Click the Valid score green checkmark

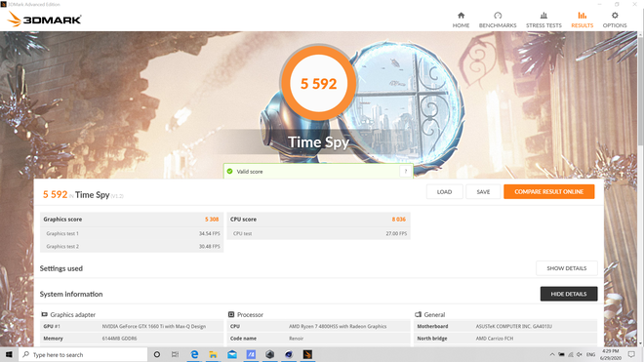[230, 172]
